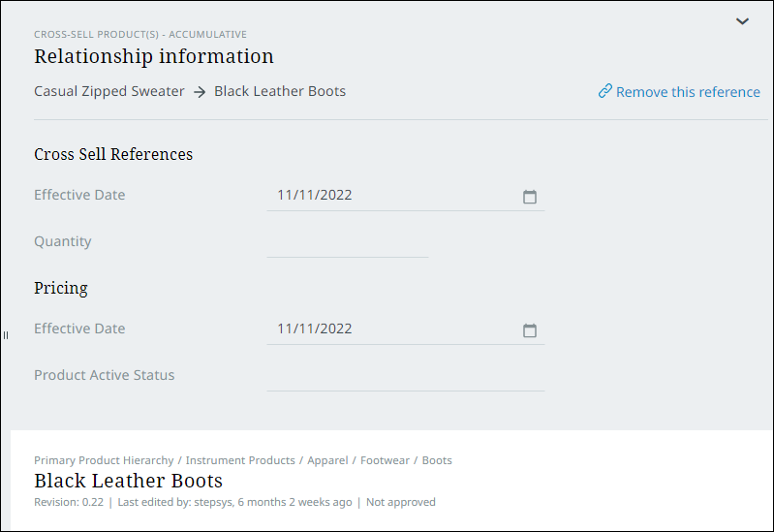The height and width of the screenshot is (532, 774).
Task: Click into the Quantity input field
Action: click(x=347, y=242)
